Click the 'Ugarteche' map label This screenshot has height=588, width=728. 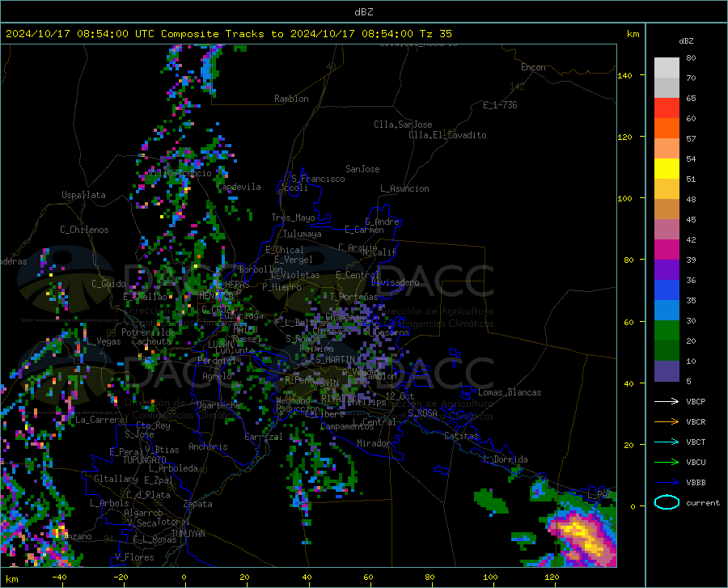[x=218, y=405]
